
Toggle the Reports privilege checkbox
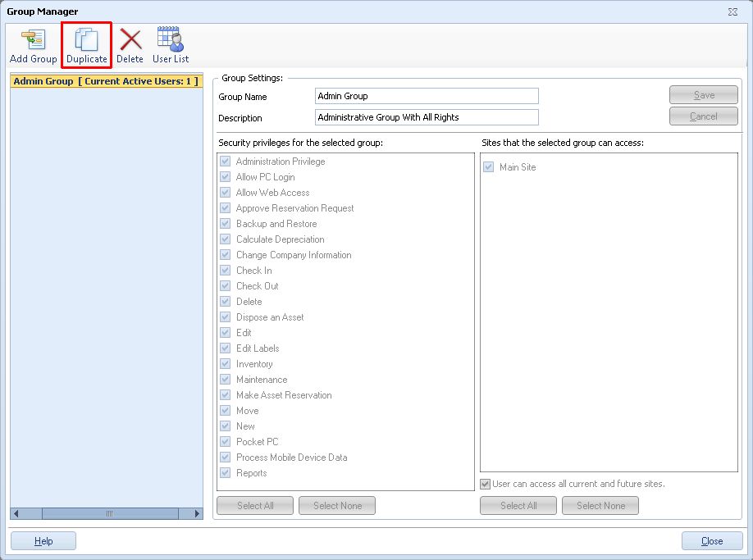click(x=226, y=473)
